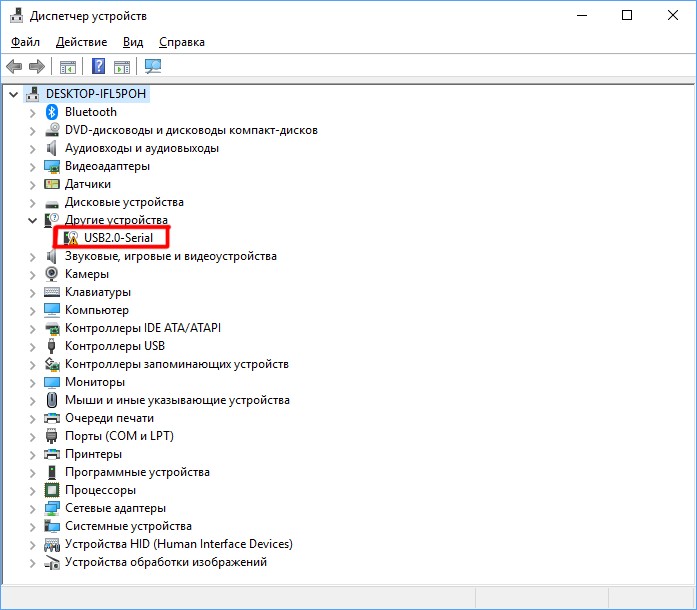The width and height of the screenshot is (697, 610).
Task: Click the disk drive icon for Дисковые устройства
Action: [x=52, y=204]
